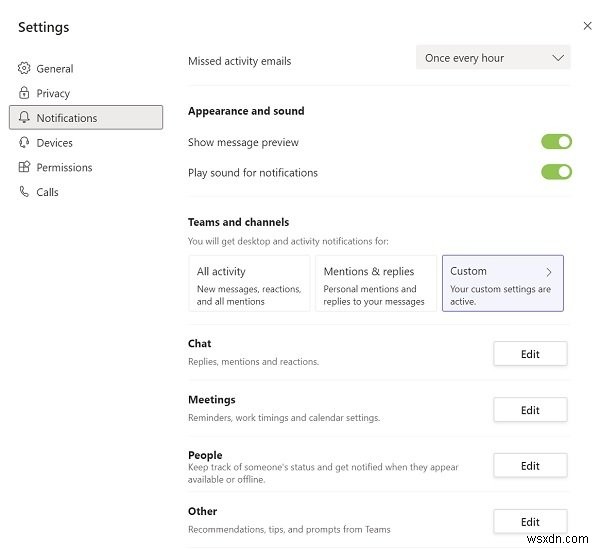Viewport: 600px width, 549px height.
Task: Close the Settings dialog
Action: (587, 26)
